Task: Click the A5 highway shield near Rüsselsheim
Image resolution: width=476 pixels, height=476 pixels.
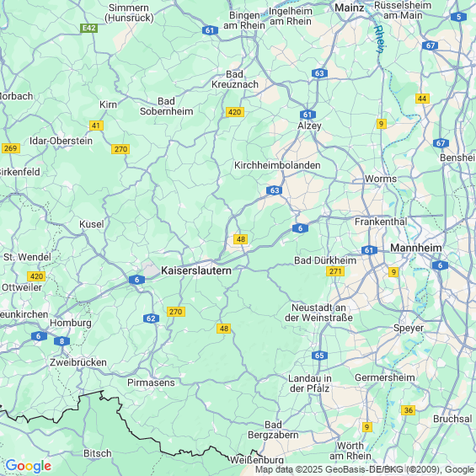Action: pos(458,17)
